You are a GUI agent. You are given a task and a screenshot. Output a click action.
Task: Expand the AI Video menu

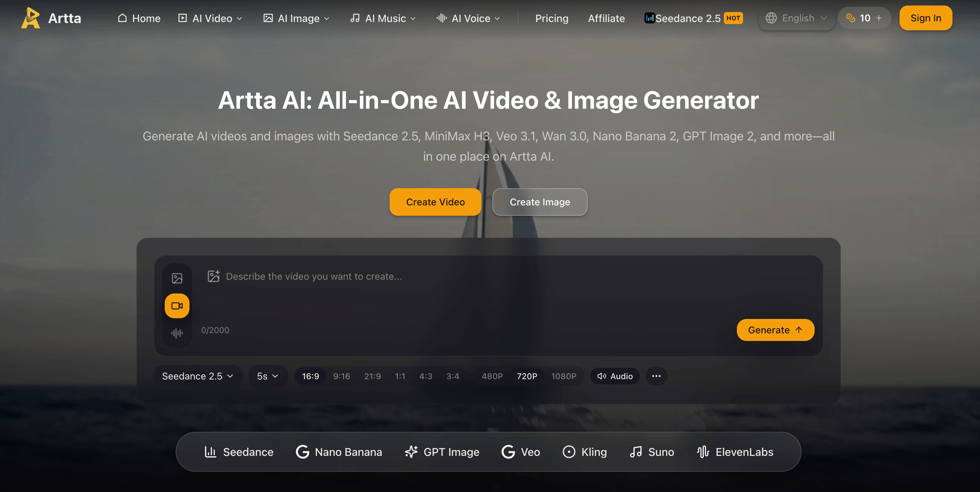[210, 18]
